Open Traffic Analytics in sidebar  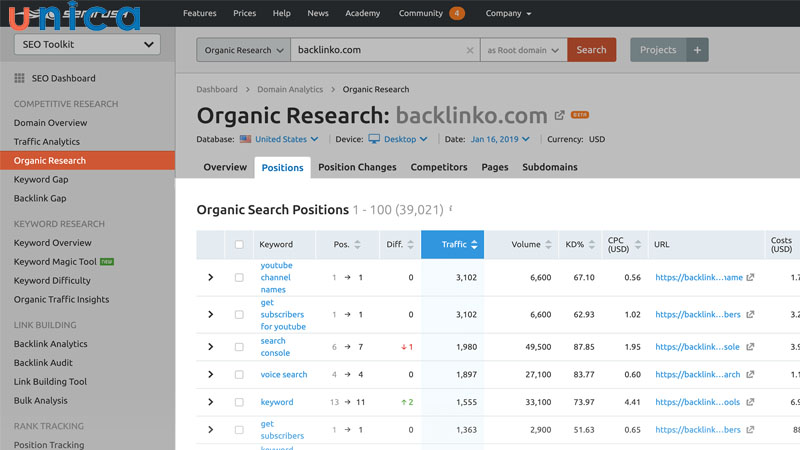pyautogui.click(x=47, y=142)
